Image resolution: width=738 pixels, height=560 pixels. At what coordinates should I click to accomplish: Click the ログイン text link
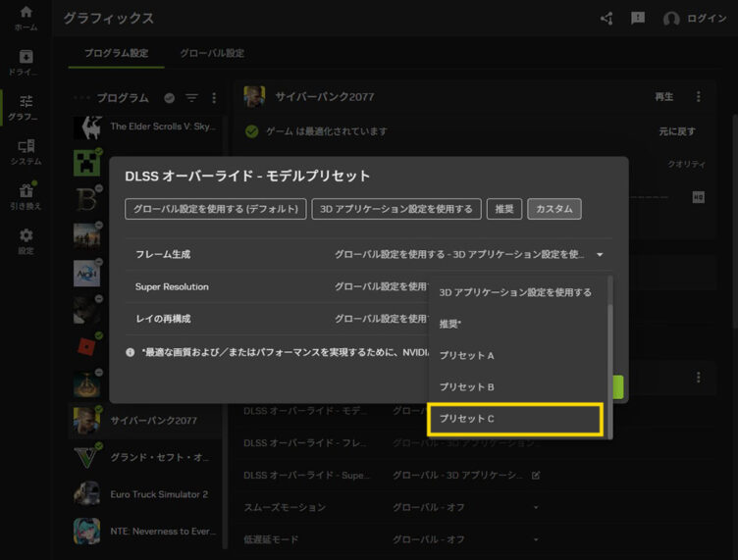tap(707, 19)
